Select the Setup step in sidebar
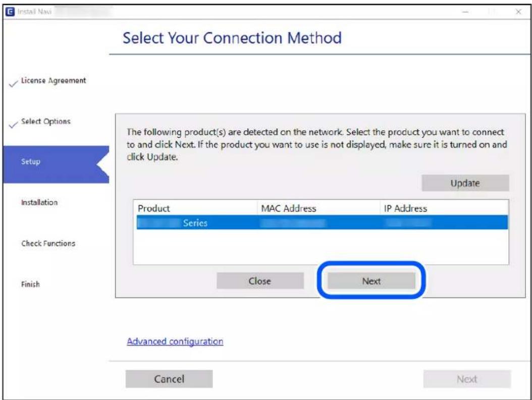Screen dimensions: 532x400 coord(56,164)
